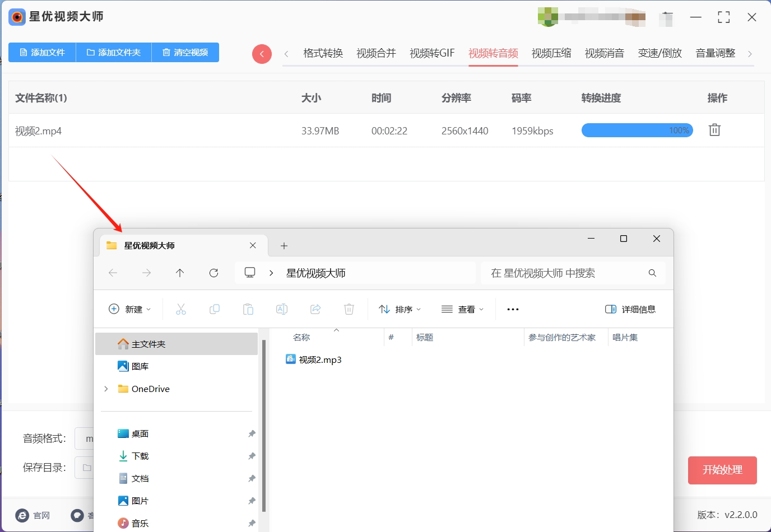771x532 pixels.
Task: Open the See more three-dots menu
Action: pyautogui.click(x=513, y=309)
